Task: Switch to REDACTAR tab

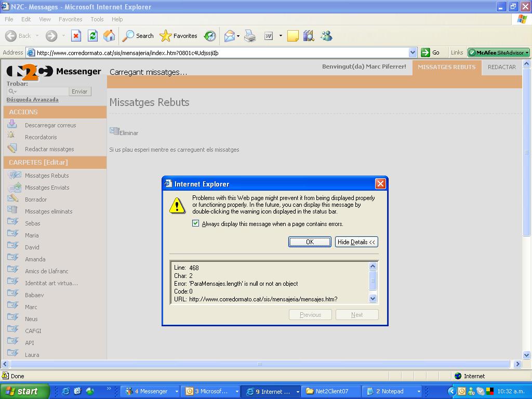Action: tap(501, 67)
